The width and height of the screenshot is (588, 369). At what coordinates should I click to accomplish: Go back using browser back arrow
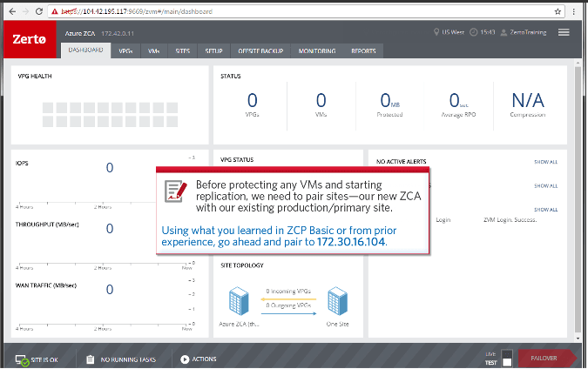pyautogui.click(x=12, y=11)
